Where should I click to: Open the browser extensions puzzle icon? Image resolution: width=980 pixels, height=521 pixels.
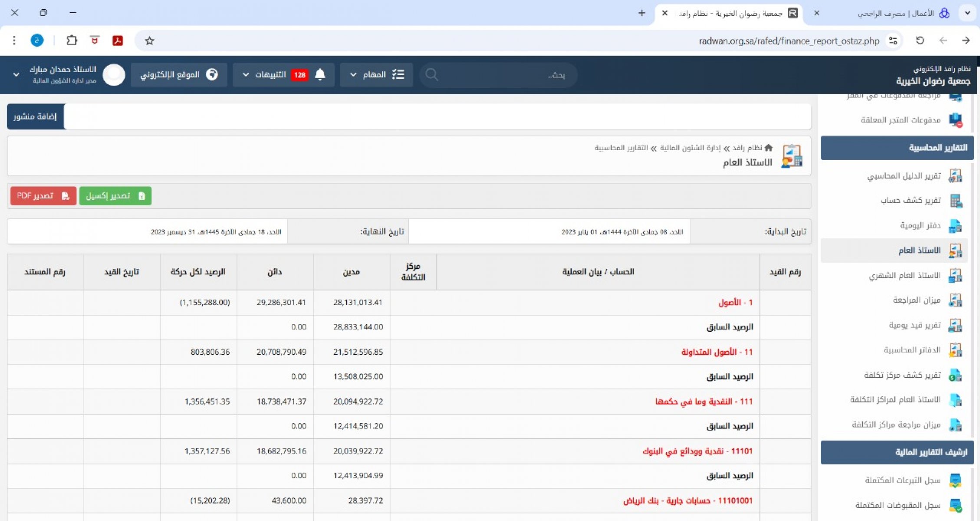click(72, 41)
